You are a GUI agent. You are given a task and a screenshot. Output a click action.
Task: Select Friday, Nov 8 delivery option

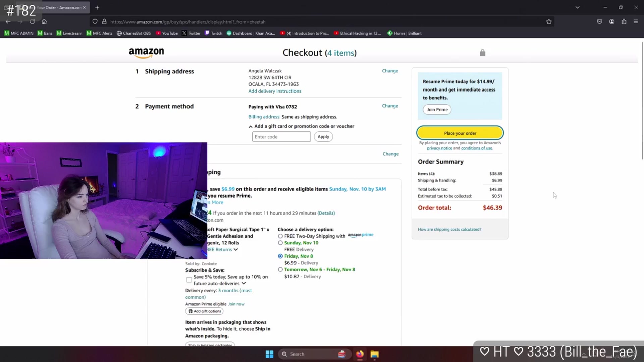coord(280,256)
